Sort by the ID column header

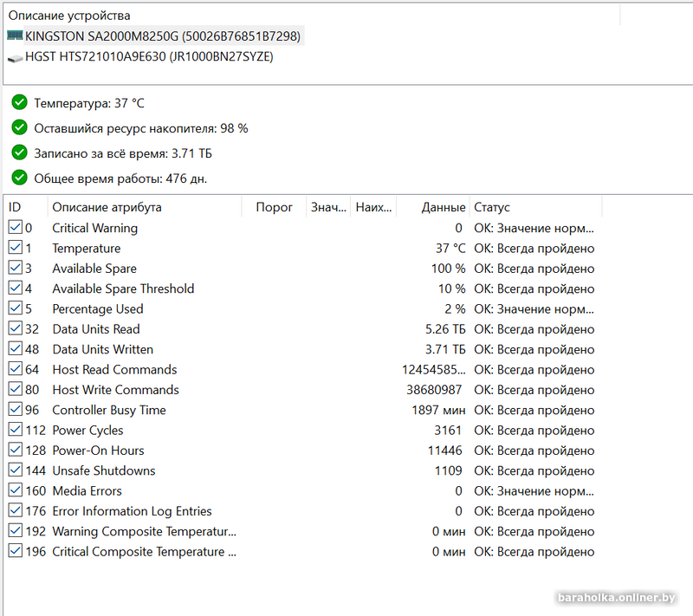[26, 207]
